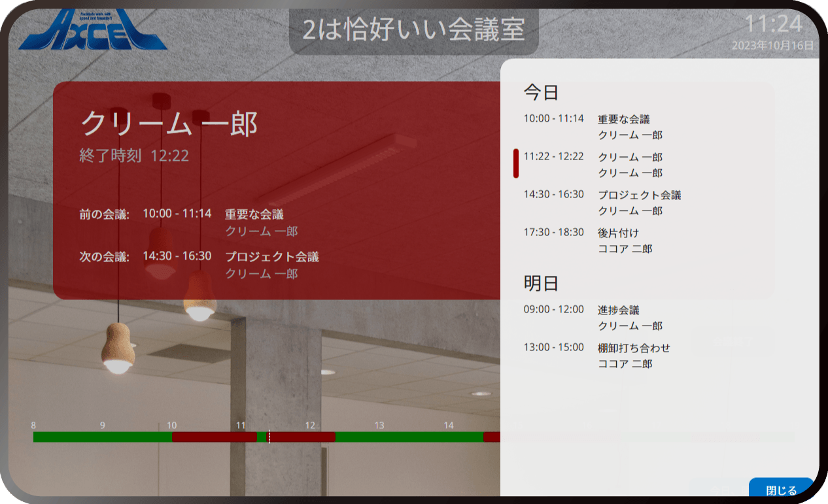Screen dimensions: 828x504
Task: Tap the faded 会議終了 end-meeting button
Action: pyautogui.click(x=733, y=341)
